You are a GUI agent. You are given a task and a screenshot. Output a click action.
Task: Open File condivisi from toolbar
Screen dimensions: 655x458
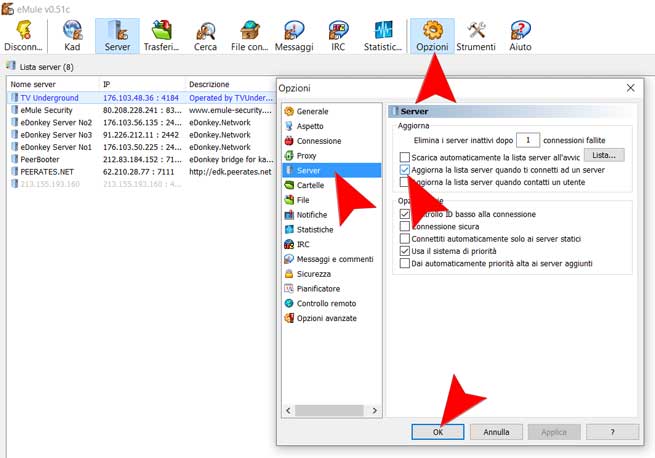point(249,36)
